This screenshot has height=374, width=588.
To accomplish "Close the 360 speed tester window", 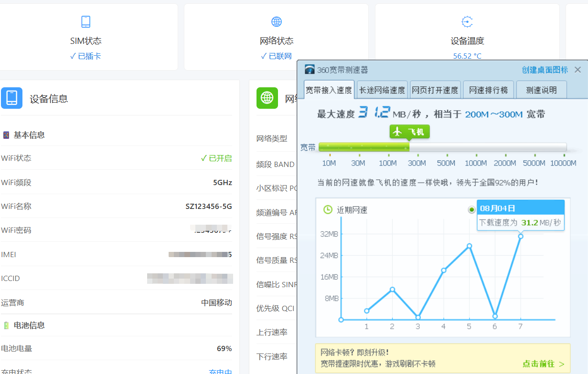I will pyautogui.click(x=577, y=70).
